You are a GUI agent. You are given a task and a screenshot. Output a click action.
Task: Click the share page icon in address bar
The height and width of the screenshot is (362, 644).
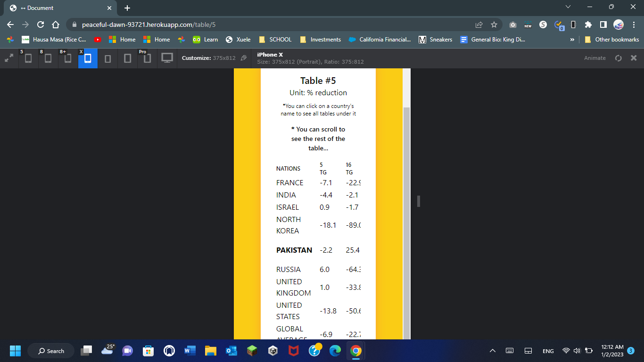click(x=479, y=25)
